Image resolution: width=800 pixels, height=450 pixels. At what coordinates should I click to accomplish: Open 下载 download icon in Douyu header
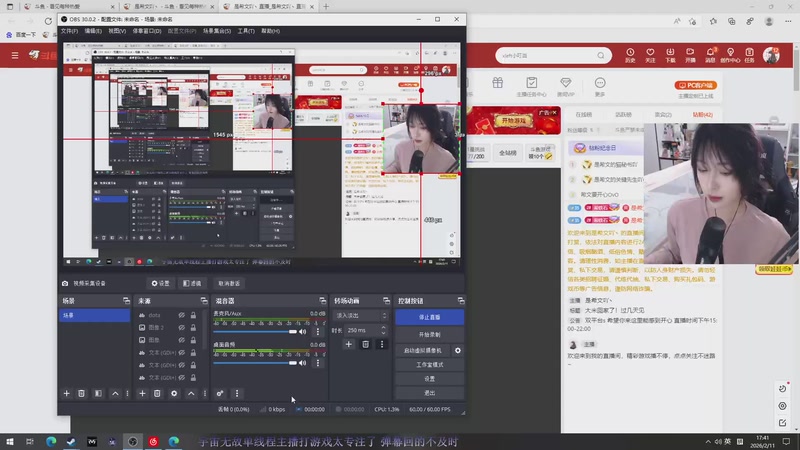point(670,55)
